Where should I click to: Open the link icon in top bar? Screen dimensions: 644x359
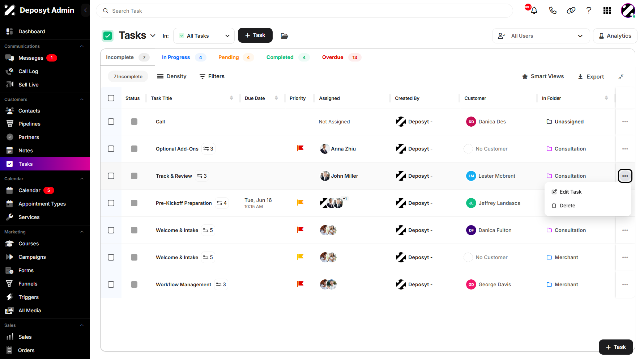coord(571,10)
